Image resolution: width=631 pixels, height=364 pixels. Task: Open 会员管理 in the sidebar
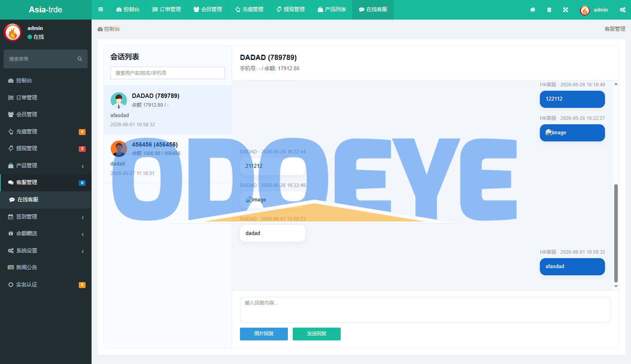tap(46, 114)
